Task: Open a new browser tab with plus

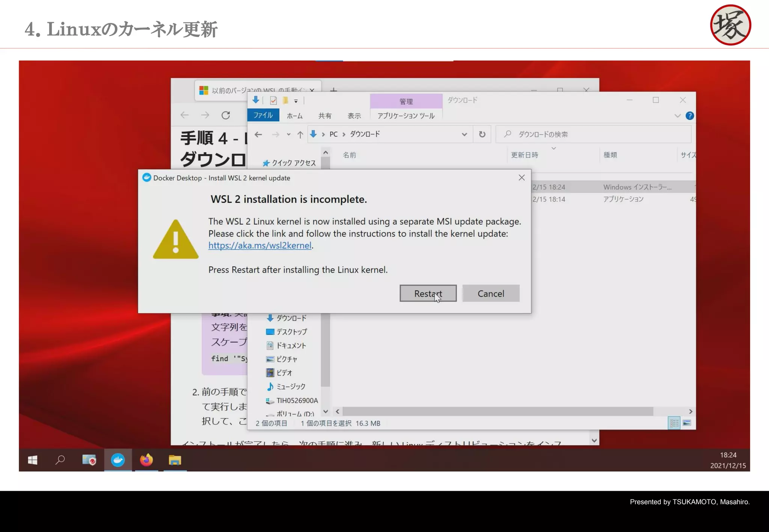Action: coord(333,90)
